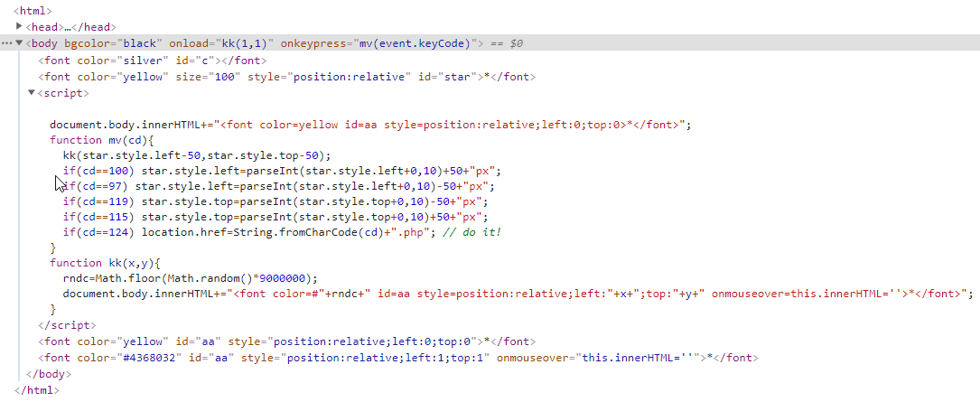Collapse the script element node

coord(32,92)
